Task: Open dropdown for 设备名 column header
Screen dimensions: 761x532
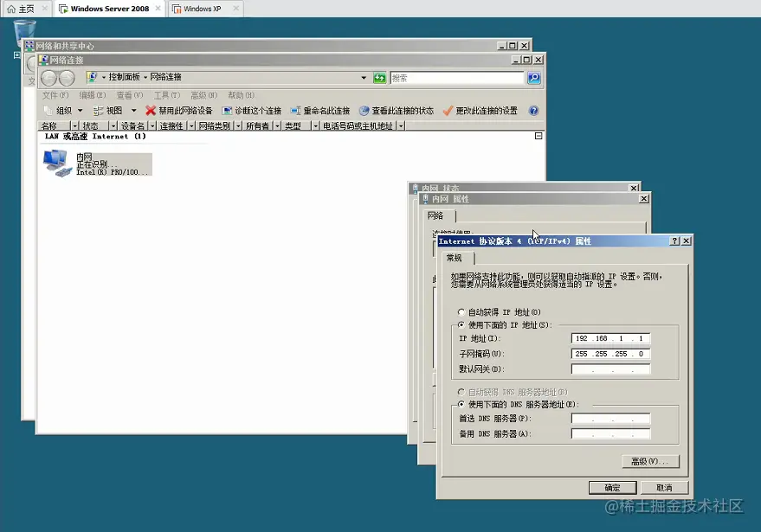Action: [152, 125]
